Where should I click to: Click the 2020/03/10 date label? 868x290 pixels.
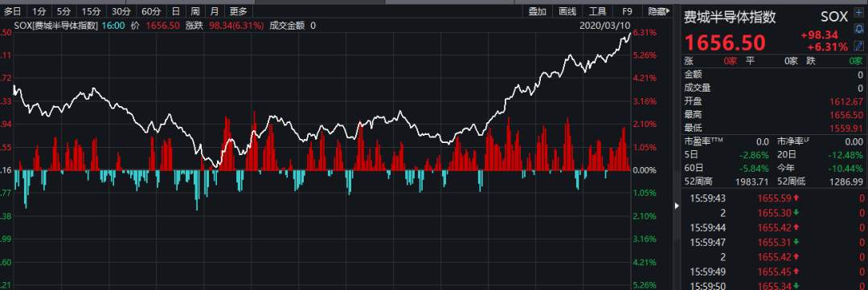coord(605,26)
